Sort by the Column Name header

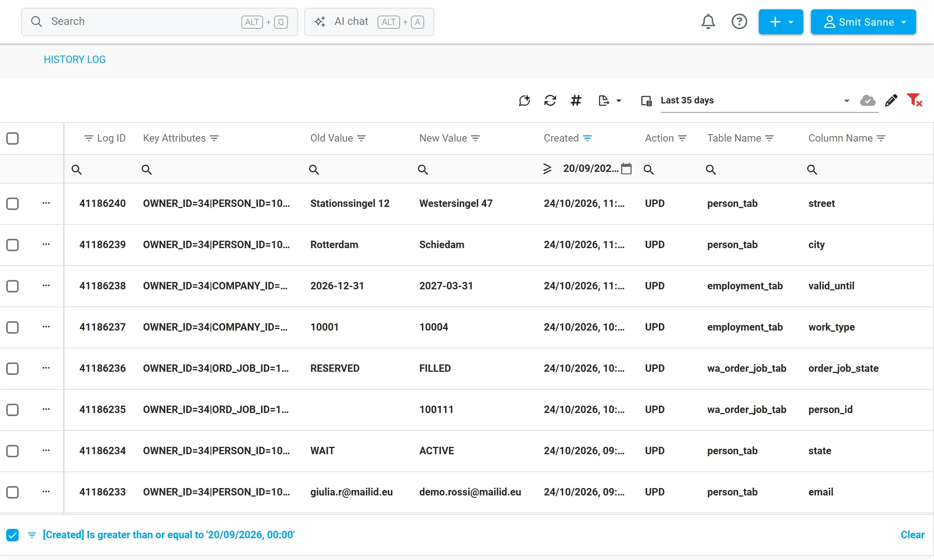pyautogui.click(x=840, y=138)
